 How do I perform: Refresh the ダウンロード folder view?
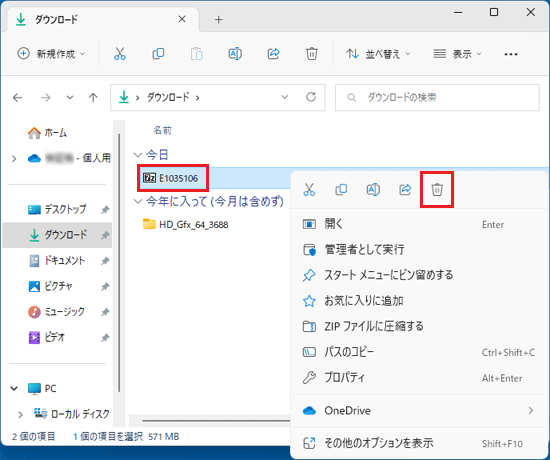point(311,97)
